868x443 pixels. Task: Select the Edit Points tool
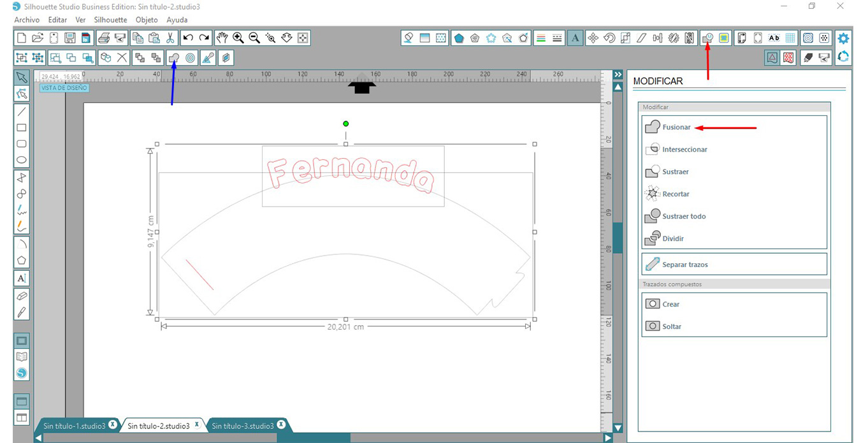(21, 94)
